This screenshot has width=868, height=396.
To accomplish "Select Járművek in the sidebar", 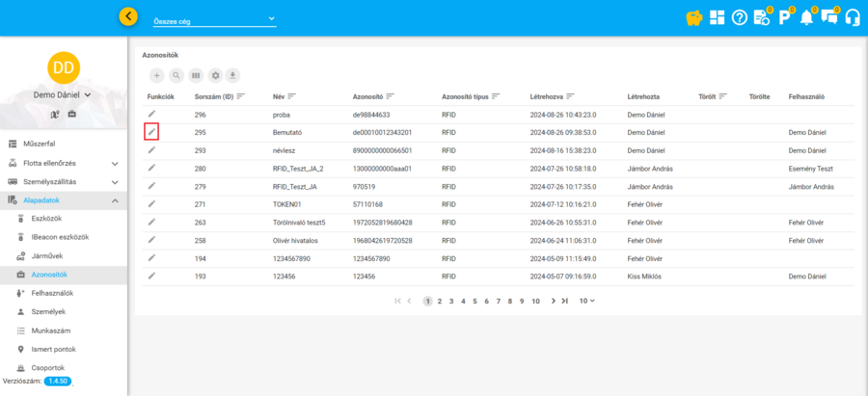I will pos(47,255).
